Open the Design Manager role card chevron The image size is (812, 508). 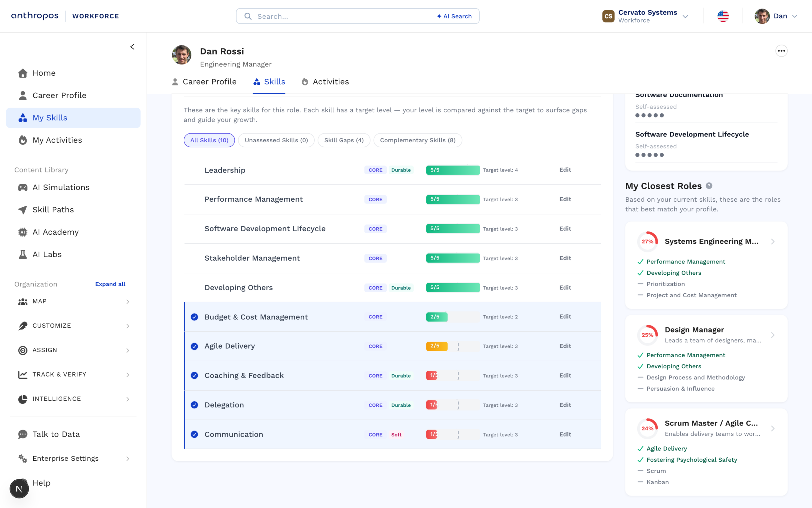[x=773, y=335]
